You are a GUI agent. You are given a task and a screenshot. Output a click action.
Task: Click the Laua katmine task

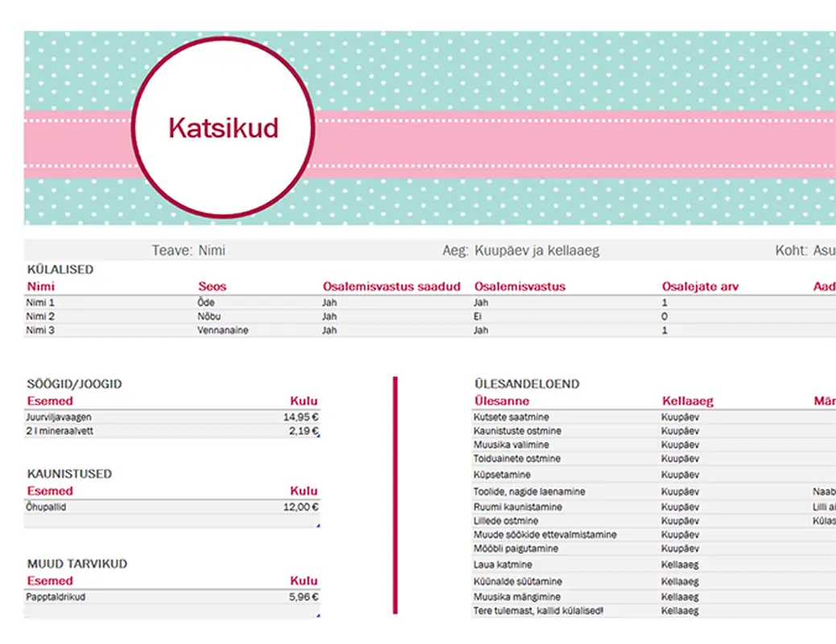tap(503, 564)
